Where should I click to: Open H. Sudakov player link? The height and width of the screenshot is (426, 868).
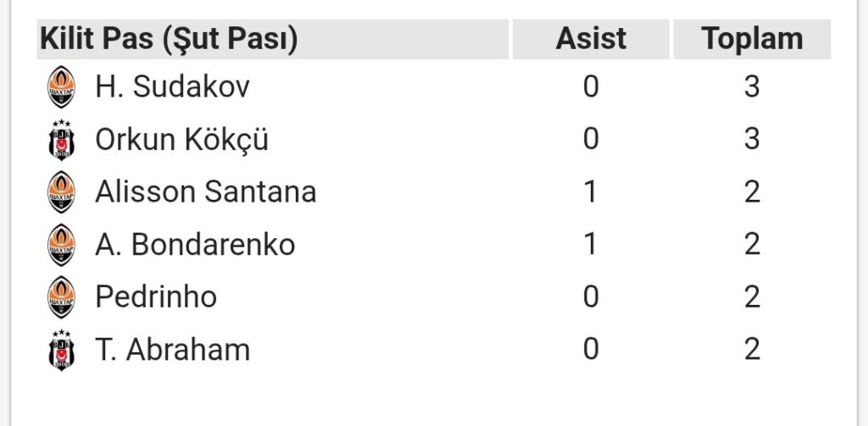coord(172,87)
